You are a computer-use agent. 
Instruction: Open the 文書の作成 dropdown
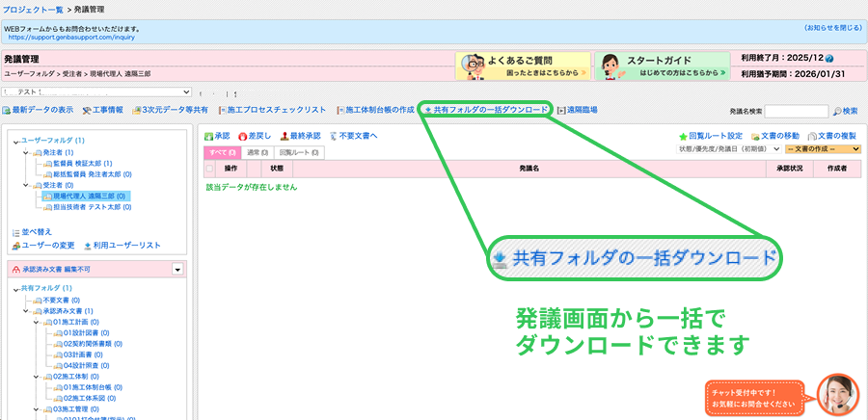pyautogui.click(x=822, y=149)
